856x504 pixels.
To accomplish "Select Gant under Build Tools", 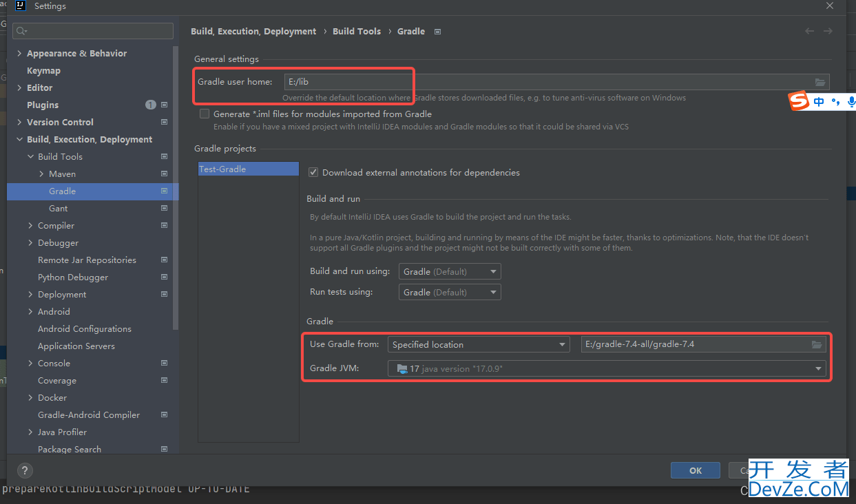I will 58,208.
